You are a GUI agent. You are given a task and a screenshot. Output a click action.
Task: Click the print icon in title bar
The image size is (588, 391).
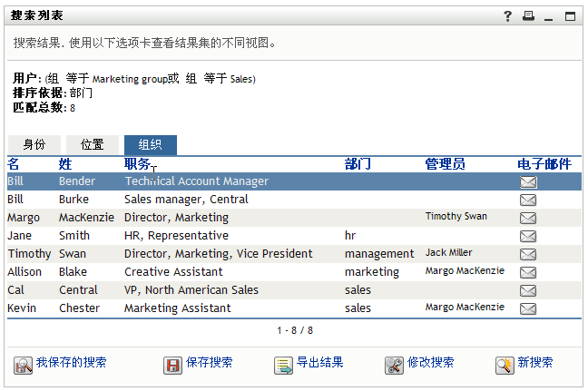[528, 15]
